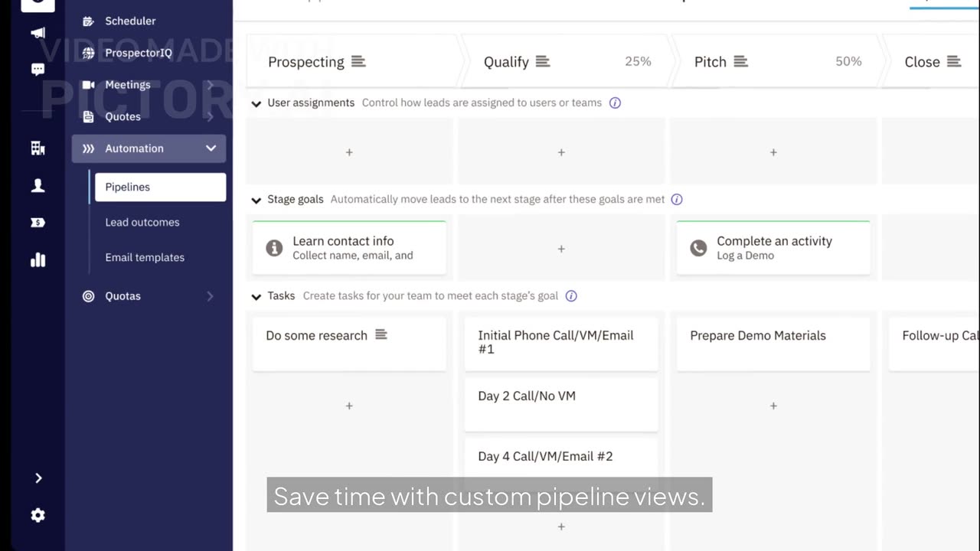This screenshot has width=980, height=551.
Task: Click the megaphone campaigns icon in left rail
Action: coord(38,33)
